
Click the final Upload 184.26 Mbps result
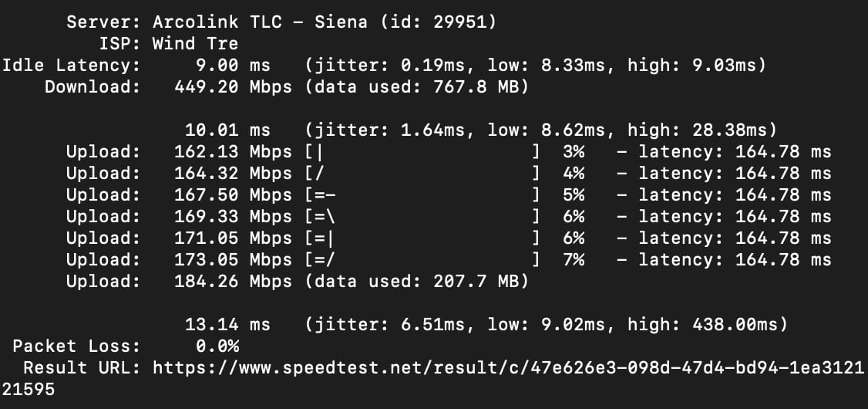(233, 282)
